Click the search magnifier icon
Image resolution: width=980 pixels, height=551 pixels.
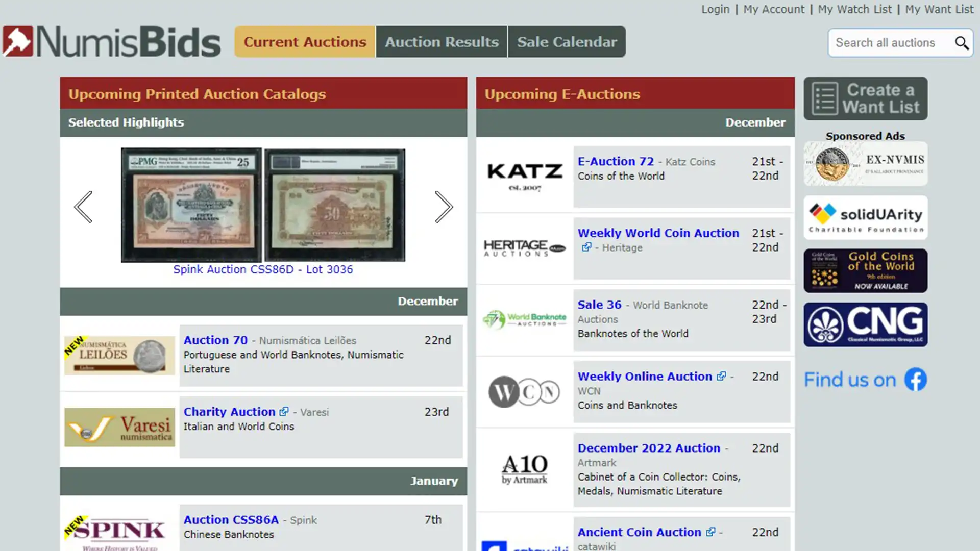962,43
